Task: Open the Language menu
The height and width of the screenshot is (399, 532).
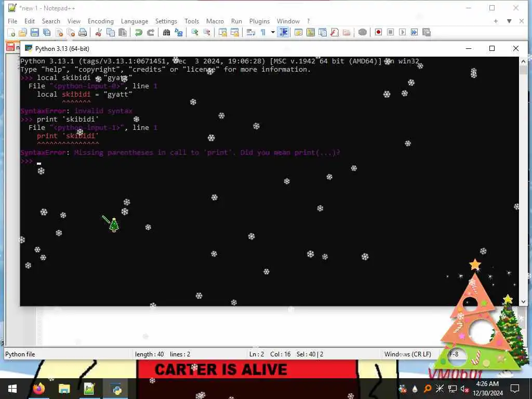Action: [135, 21]
